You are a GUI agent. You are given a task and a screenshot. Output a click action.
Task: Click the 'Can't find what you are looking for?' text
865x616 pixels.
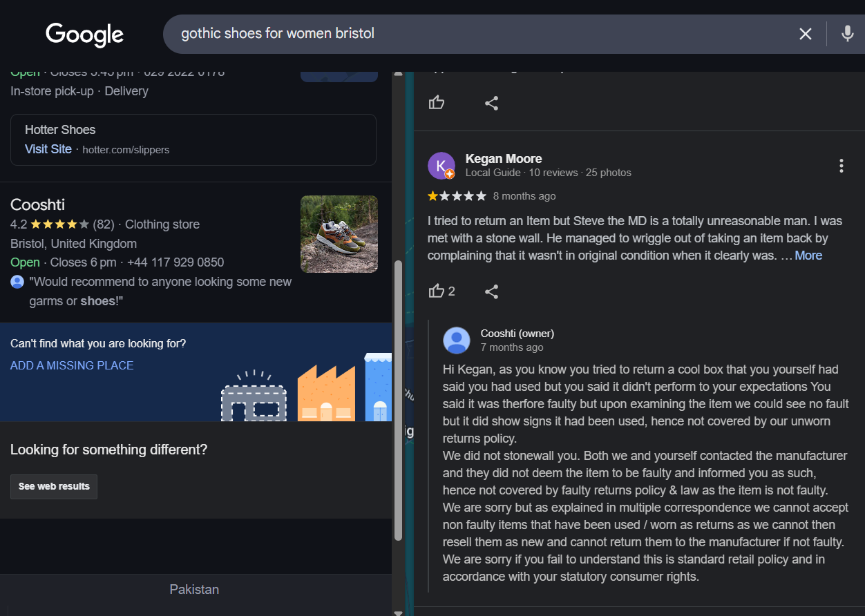[98, 343]
